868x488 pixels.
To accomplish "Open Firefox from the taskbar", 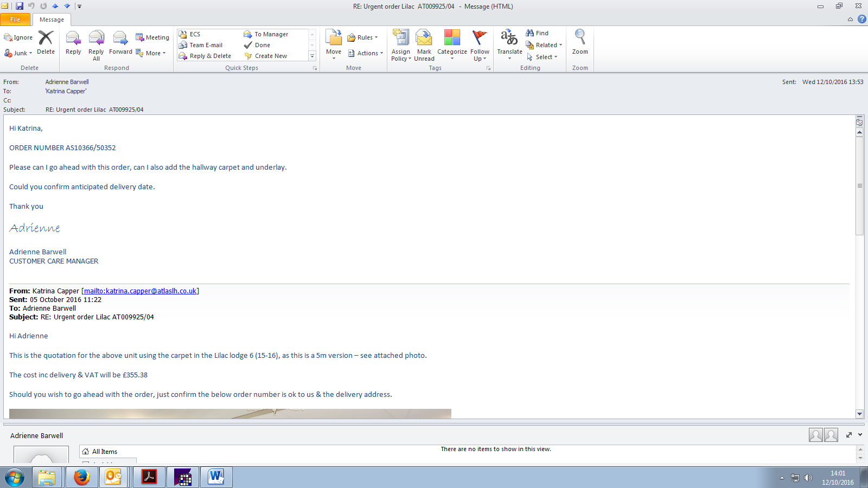I will coord(82,477).
